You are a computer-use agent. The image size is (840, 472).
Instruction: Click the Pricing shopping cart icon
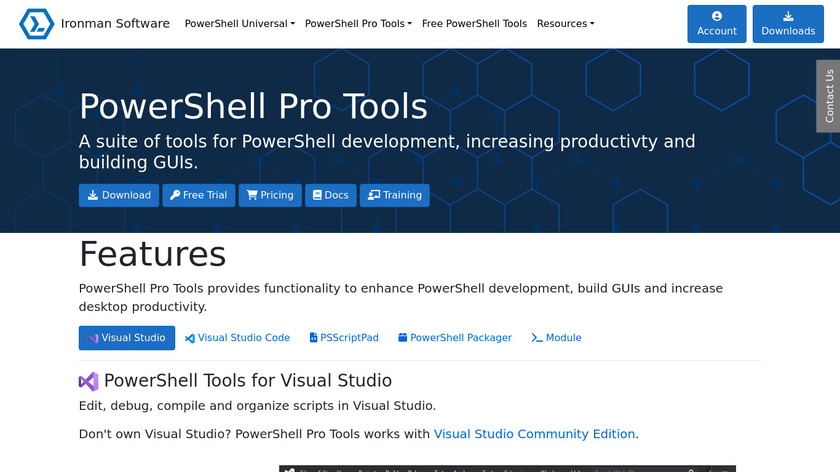click(252, 195)
